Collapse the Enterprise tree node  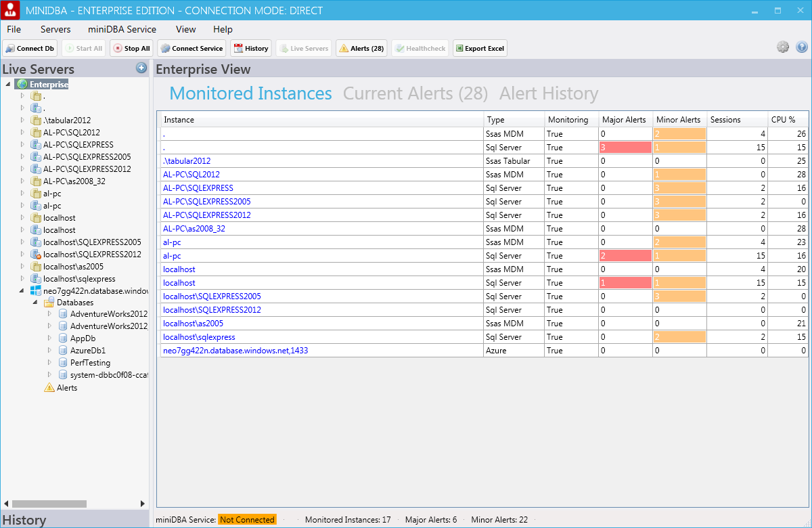pyautogui.click(x=8, y=85)
